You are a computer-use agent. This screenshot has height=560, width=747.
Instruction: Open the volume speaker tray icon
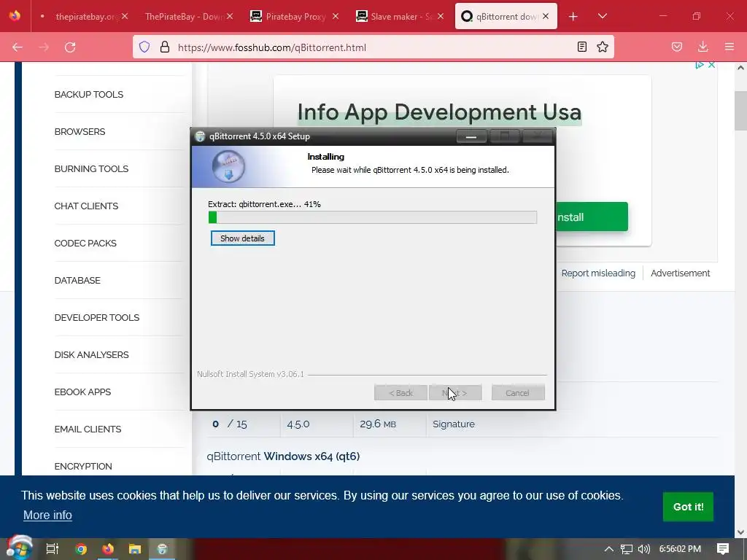[x=643, y=549]
